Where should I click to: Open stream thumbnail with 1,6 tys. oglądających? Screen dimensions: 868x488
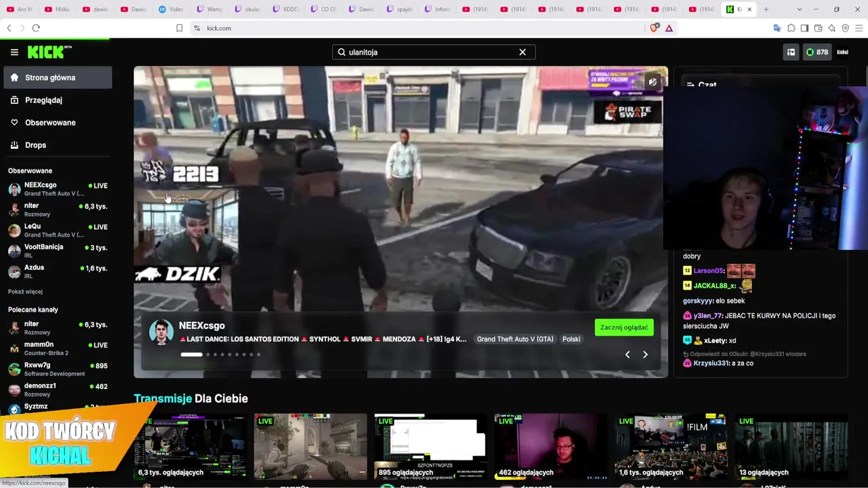(671, 446)
